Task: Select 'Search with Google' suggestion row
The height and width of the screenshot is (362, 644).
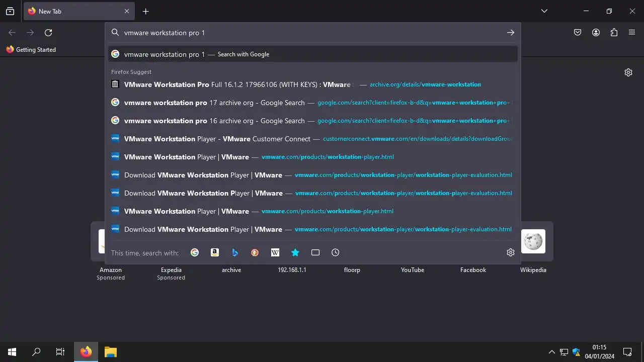Action: pos(313,54)
